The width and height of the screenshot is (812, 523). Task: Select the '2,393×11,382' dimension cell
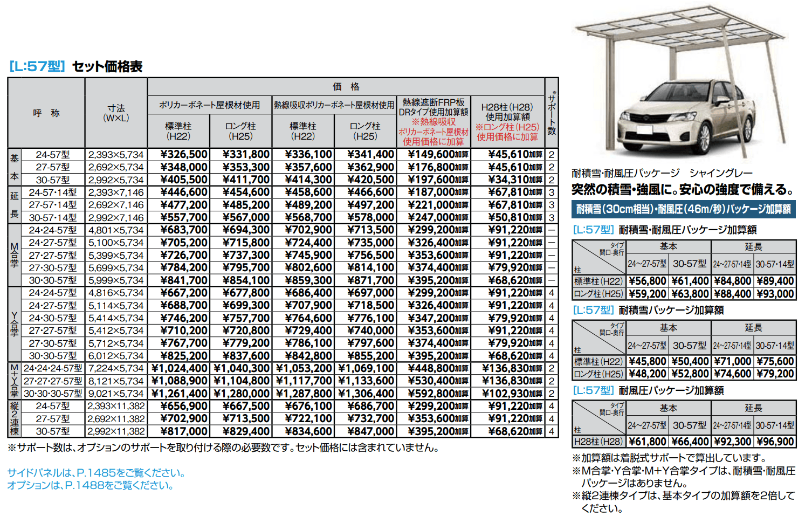pyautogui.click(x=116, y=406)
